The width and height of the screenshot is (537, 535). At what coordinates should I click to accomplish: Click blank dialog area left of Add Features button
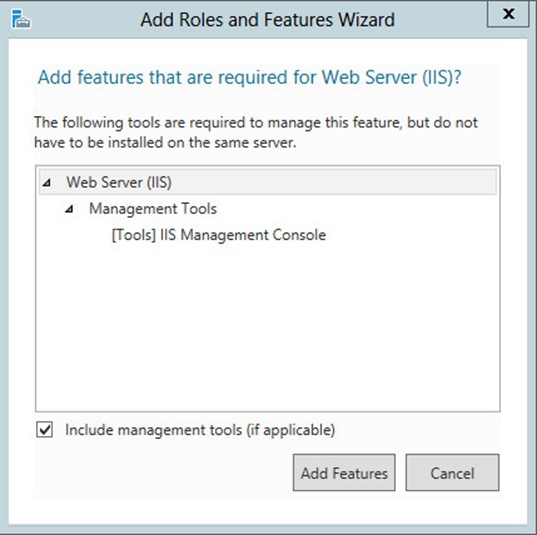coord(163,473)
